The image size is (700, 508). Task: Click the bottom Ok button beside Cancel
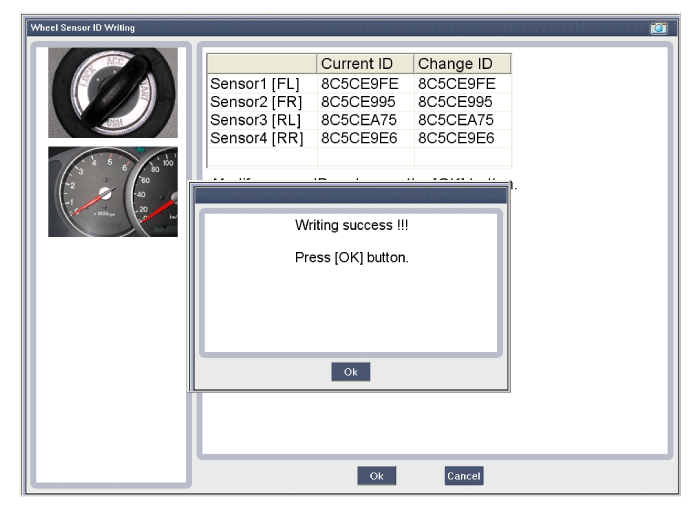pos(376,476)
